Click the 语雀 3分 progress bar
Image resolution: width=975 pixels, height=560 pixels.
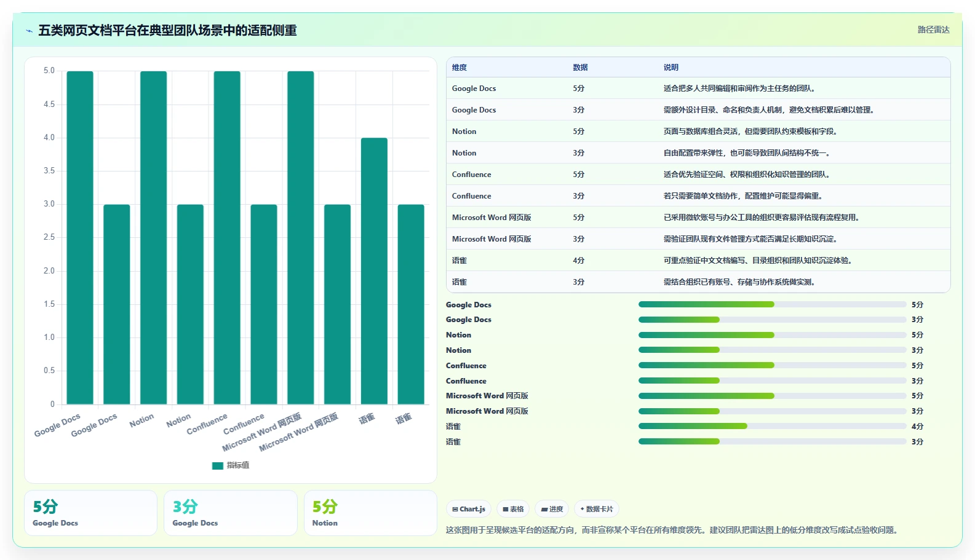click(773, 441)
